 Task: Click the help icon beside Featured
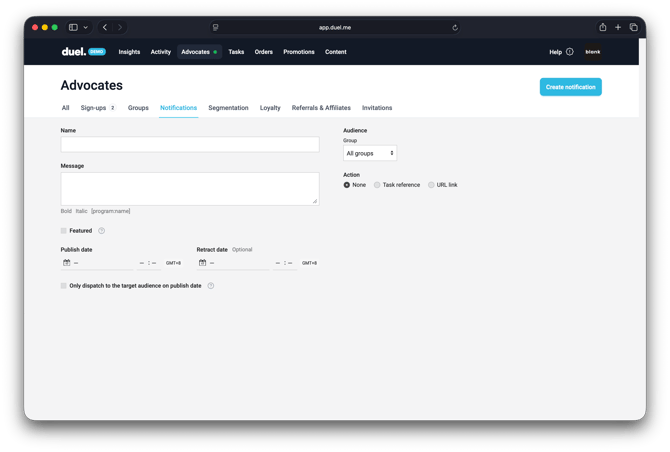pos(102,231)
